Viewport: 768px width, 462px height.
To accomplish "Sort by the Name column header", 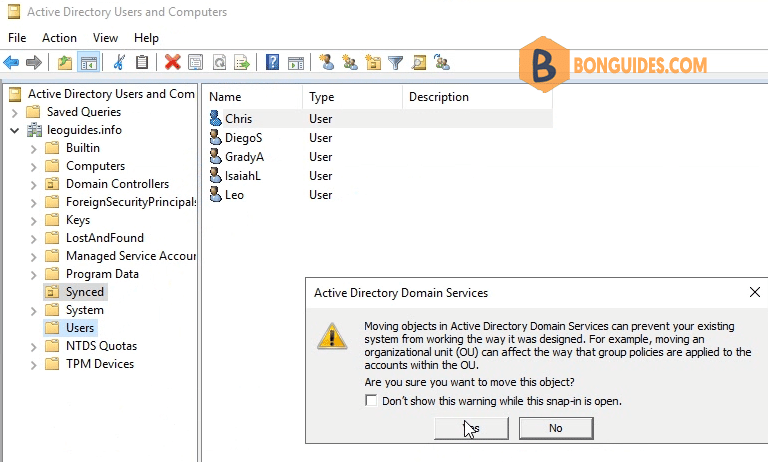I will (253, 97).
